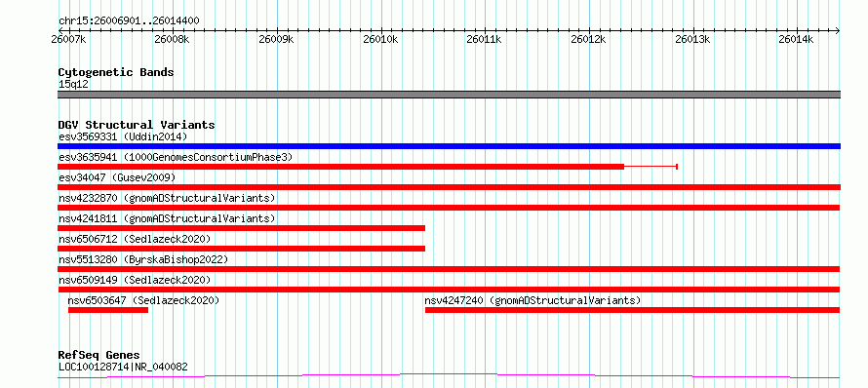The image size is (868, 388).
Task: Click the 26008k ruler tick label
Action: 173,39
